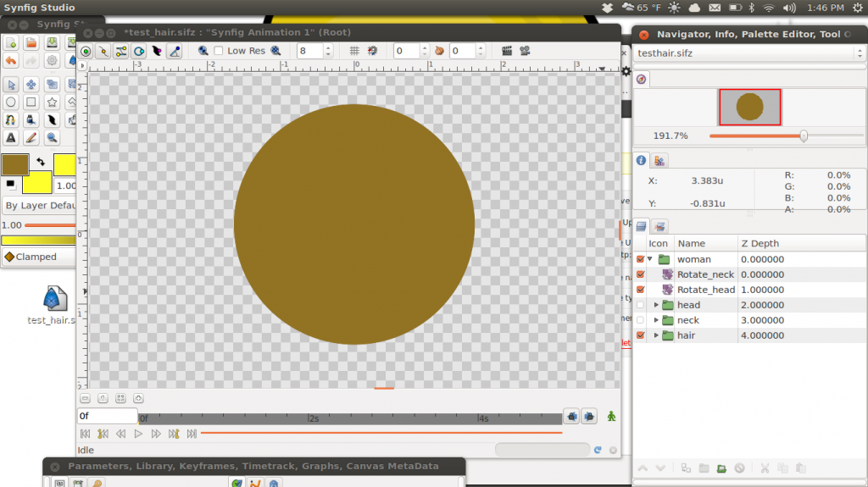The height and width of the screenshot is (487, 868).
Task: Uncheck the Rotate_head layer checkbox
Action: 641,290
